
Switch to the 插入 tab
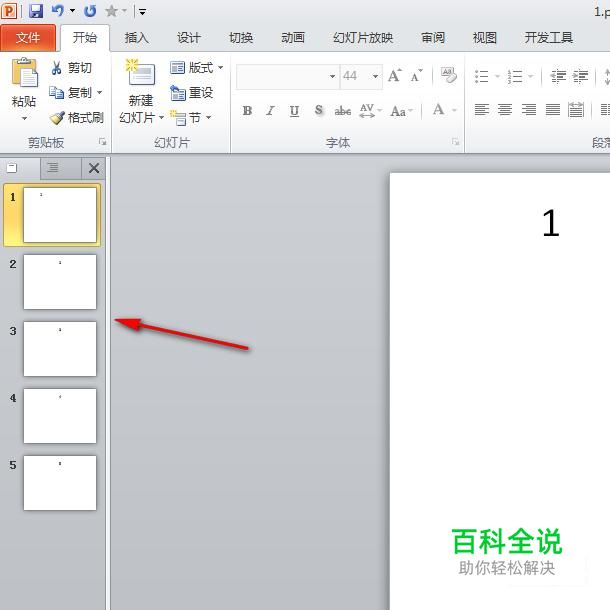click(x=137, y=38)
